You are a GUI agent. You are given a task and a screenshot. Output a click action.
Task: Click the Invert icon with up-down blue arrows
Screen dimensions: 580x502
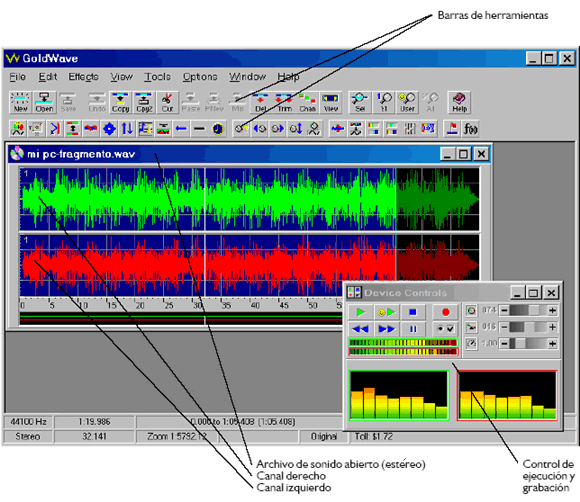coord(127,129)
